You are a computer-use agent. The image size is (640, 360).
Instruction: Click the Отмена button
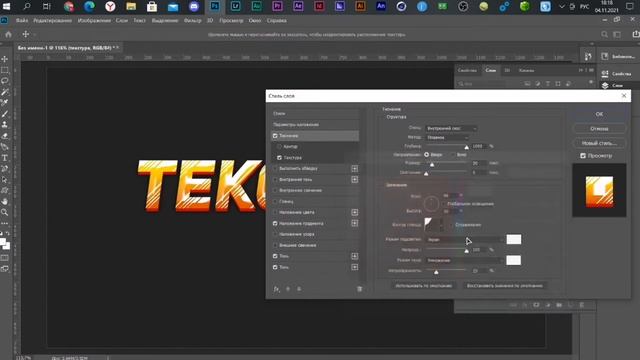click(x=599, y=129)
